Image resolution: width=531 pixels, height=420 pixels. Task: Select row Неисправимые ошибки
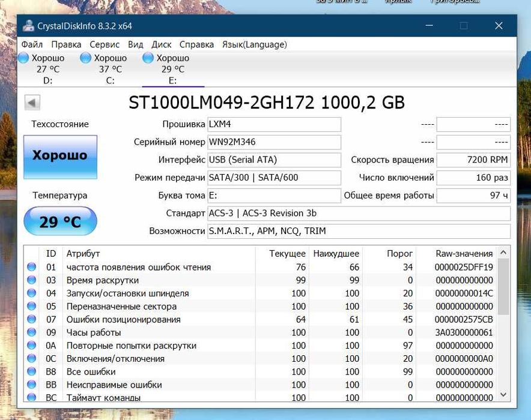point(261,385)
